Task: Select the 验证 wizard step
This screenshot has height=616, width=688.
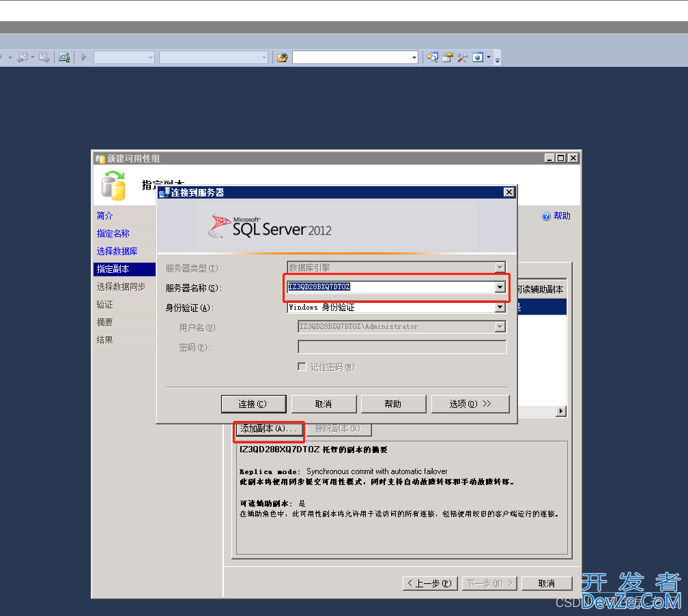Action: (x=105, y=305)
